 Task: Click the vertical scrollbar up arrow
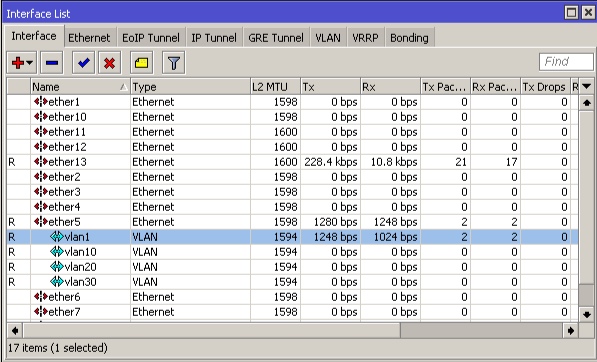coord(587,103)
